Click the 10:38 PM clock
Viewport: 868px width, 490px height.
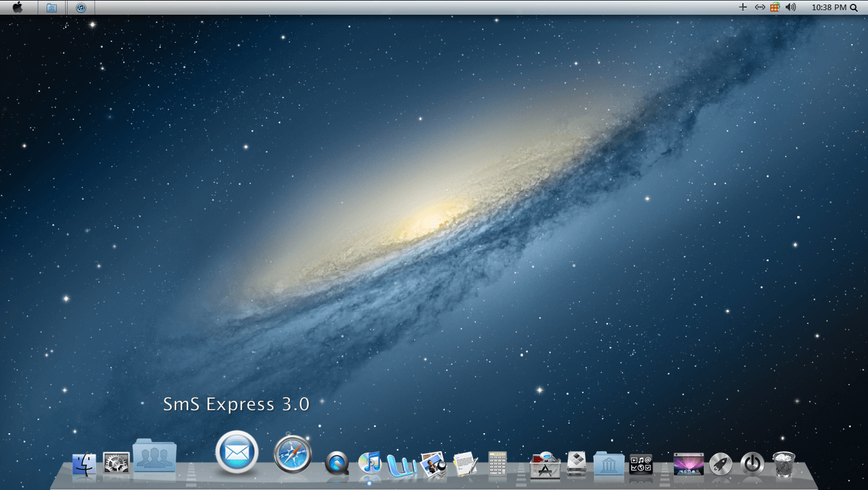(x=828, y=8)
